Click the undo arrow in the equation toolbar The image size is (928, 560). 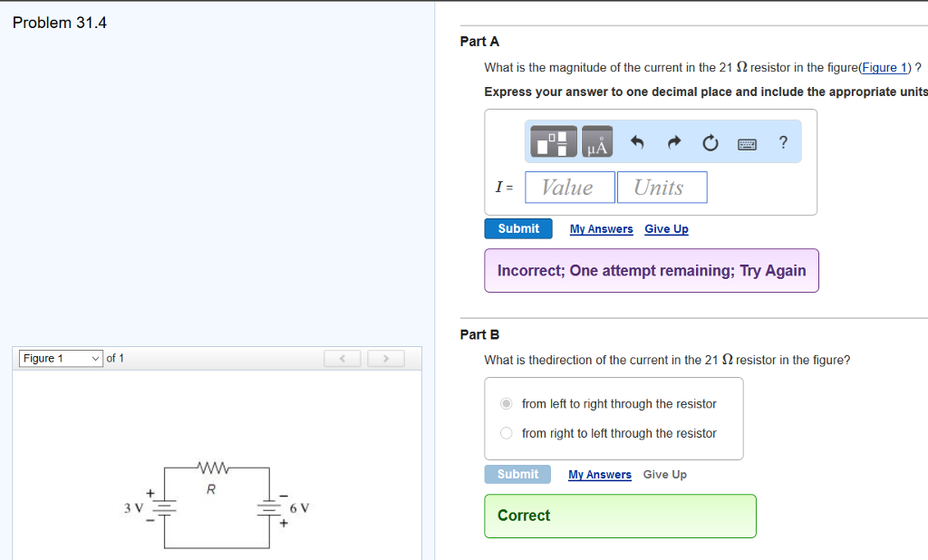639,141
